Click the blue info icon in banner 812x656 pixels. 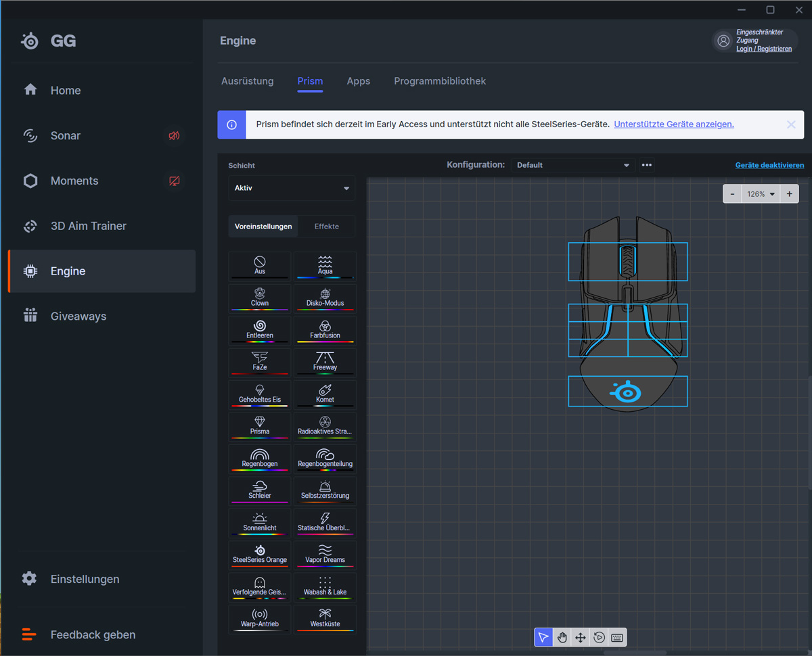[x=231, y=124]
